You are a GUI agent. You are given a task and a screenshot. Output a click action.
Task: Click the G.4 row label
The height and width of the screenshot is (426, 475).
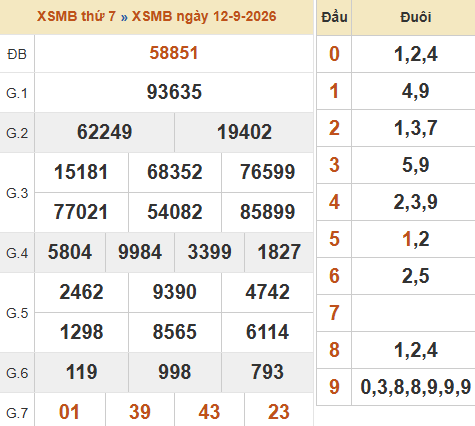(x=17, y=253)
